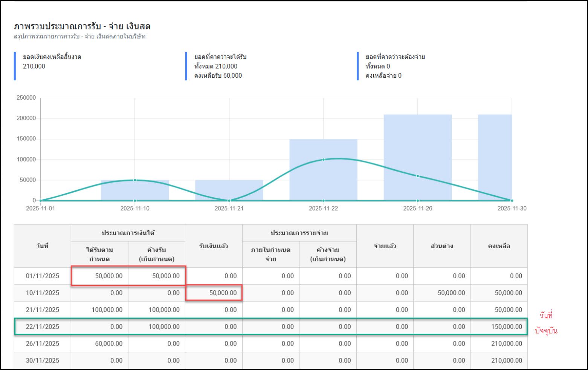Select the 22/11/2025 date cell
The height and width of the screenshot is (370, 588).
pos(43,327)
